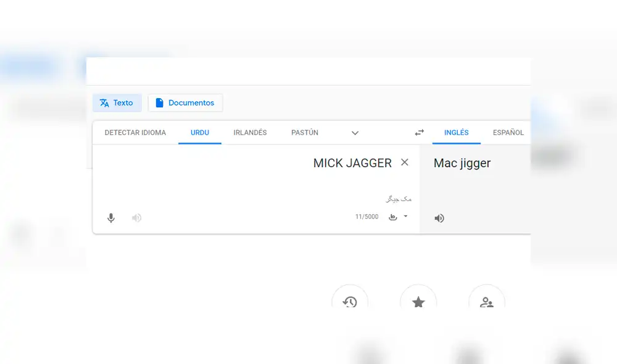This screenshot has width=617, height=364.
Task: Listen to the source text pronunciation
Action: pos(136,218)
